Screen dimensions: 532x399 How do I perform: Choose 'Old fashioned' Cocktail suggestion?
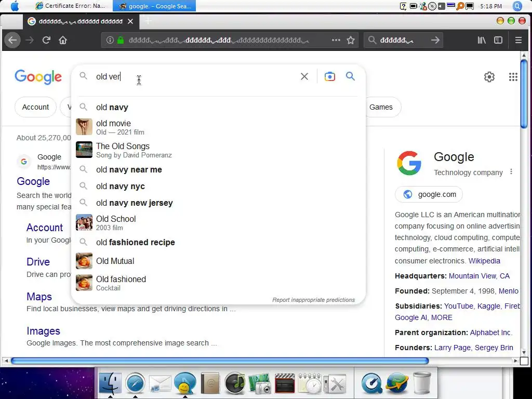pos(218,283)
